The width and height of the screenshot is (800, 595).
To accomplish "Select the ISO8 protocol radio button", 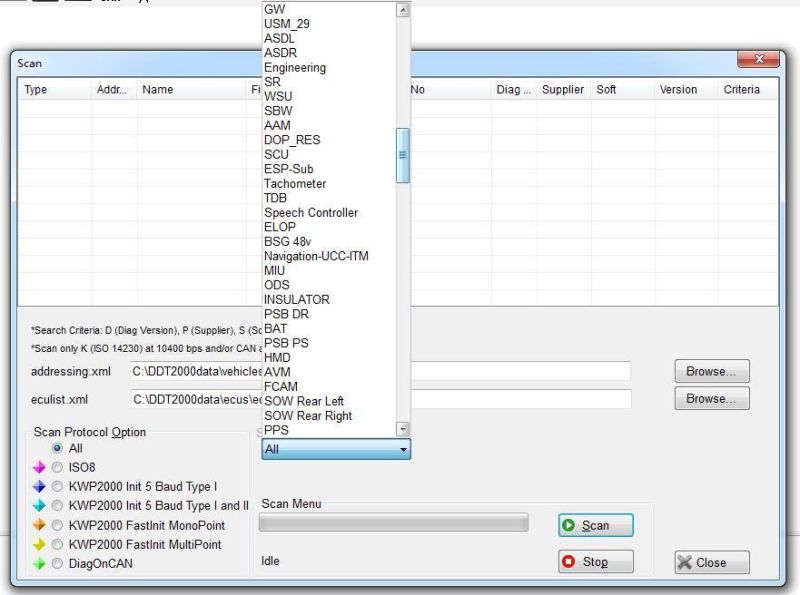I will [57, 467].
